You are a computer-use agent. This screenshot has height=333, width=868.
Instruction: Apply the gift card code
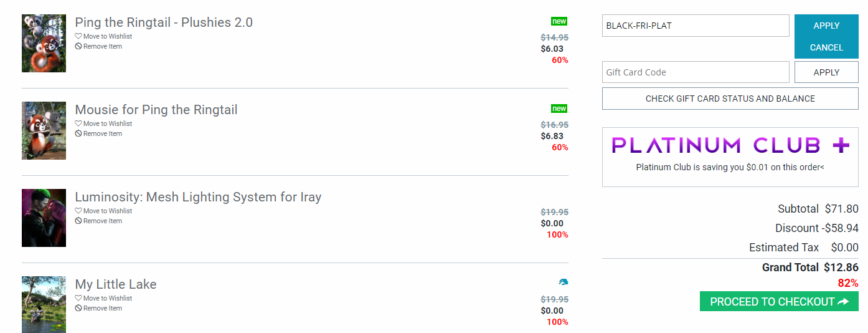tap(826, 72)
